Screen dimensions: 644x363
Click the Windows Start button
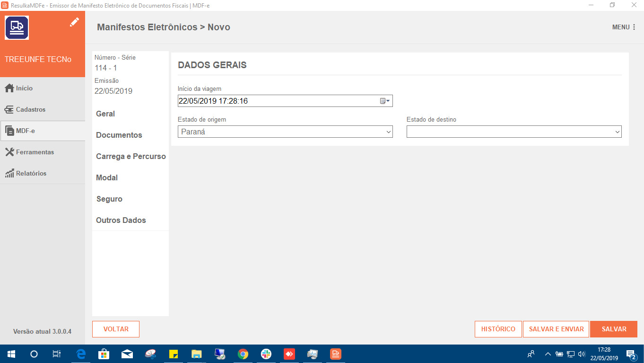pos(10,354)
